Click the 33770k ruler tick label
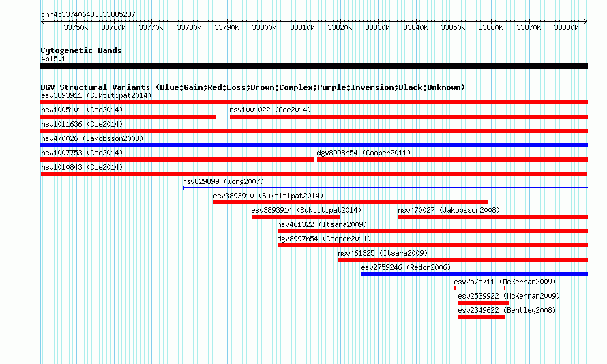The image size is (607, 364). 151,27
